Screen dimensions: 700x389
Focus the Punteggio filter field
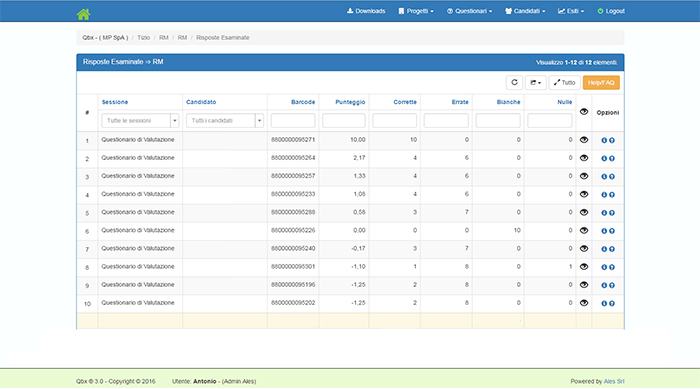click(x=344, y=121)
